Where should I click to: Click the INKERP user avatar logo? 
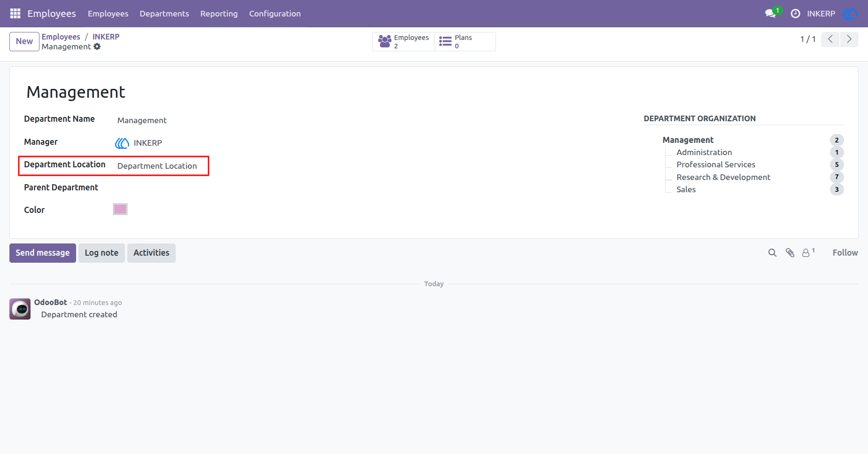point(850,14)
